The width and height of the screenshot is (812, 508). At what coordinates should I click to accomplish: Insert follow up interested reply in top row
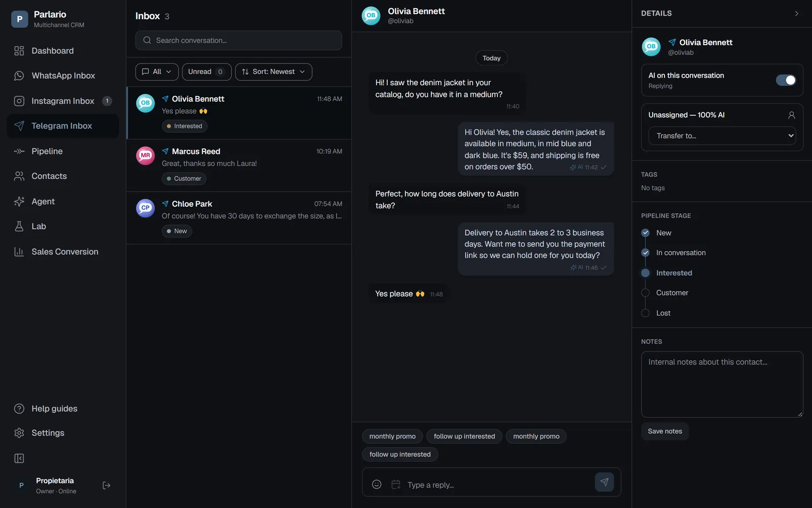click(464, 436)
